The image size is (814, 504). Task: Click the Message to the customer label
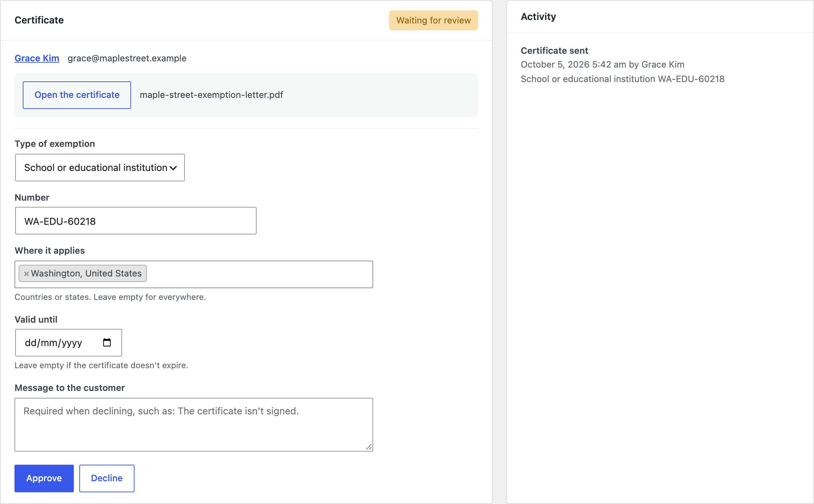tap(70, 388)
